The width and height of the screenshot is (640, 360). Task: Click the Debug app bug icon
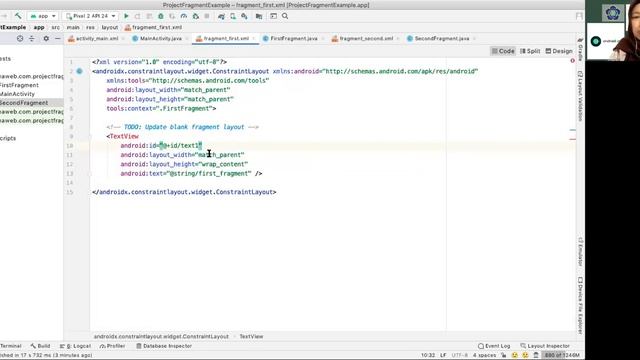(x=161, y=16)
